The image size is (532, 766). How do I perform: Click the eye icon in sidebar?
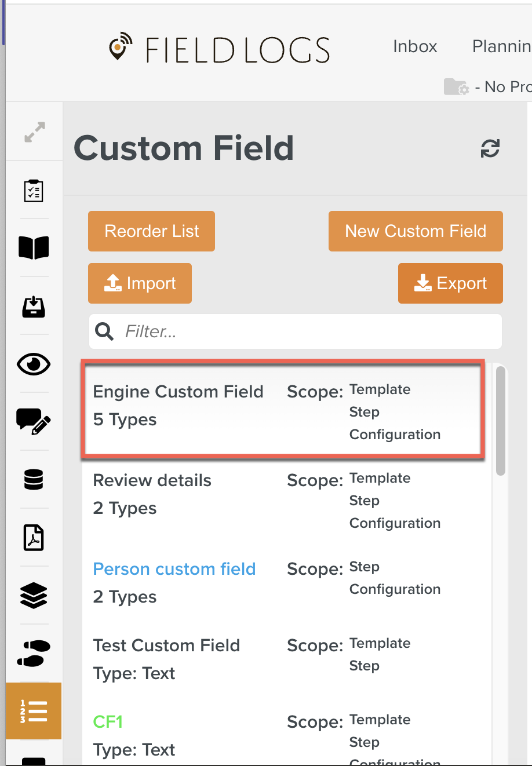pyautogui.click(x=34, y=364)
